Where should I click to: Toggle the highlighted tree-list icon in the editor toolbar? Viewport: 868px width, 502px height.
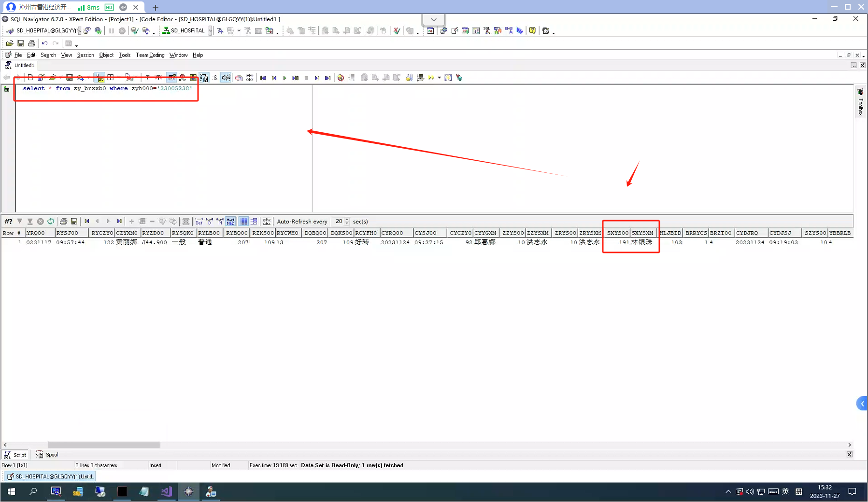click(x=204, y=78)
